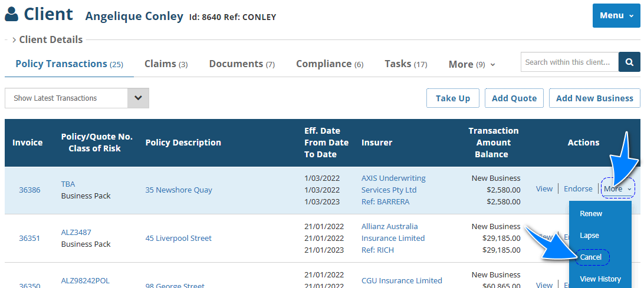This screenshot has height=288, width=644.
Task: Click Add New Business button
Action: pyautogui.click(x=594, y=98)
